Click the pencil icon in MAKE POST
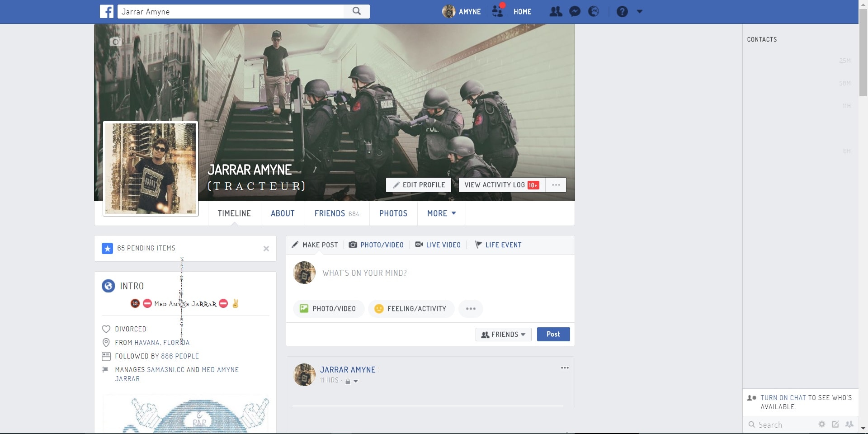 click(x=295, y=245)
